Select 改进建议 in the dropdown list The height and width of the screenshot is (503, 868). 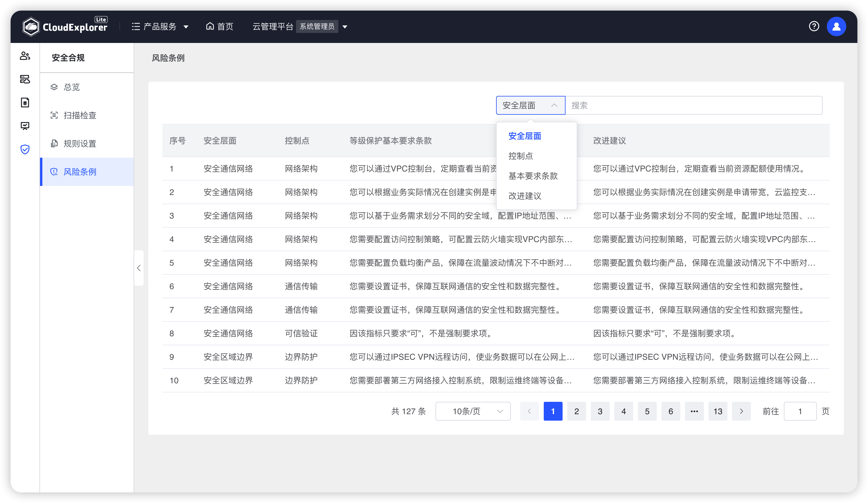(536, 196)
